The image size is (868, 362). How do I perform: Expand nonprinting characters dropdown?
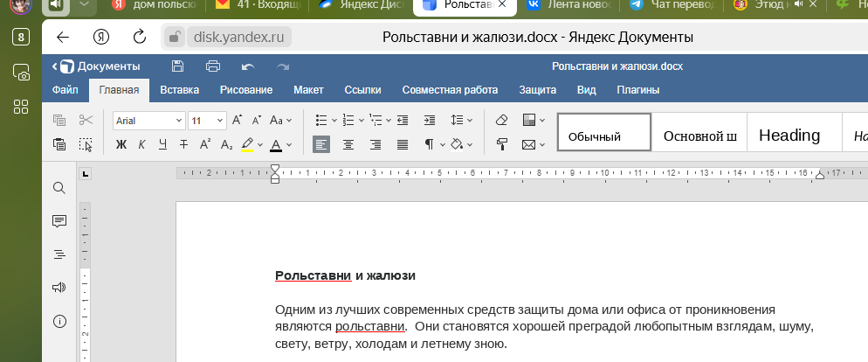[443, 144]
